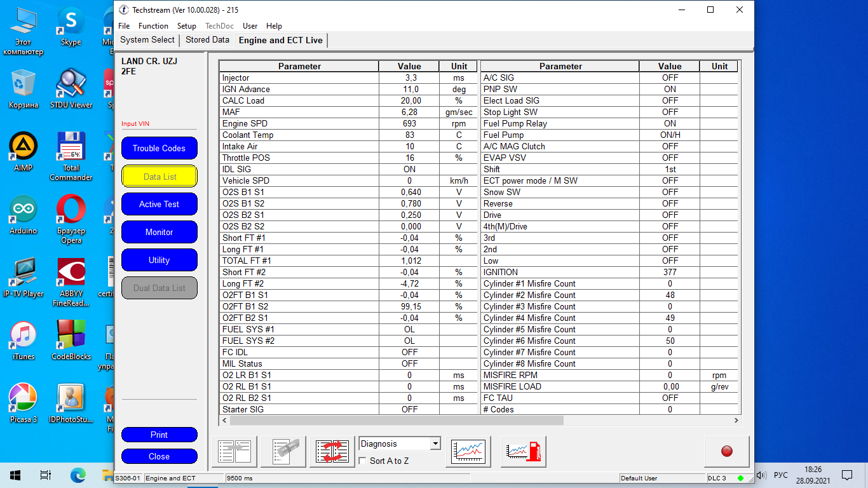Open iTunes desktop shortcut
The image size is (868, 488).
tap(23, 340)
